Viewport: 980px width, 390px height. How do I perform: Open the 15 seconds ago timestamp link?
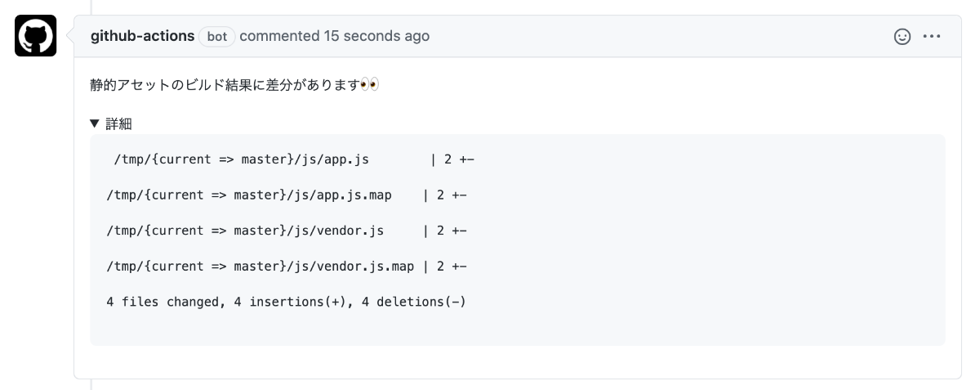[376, 36]
